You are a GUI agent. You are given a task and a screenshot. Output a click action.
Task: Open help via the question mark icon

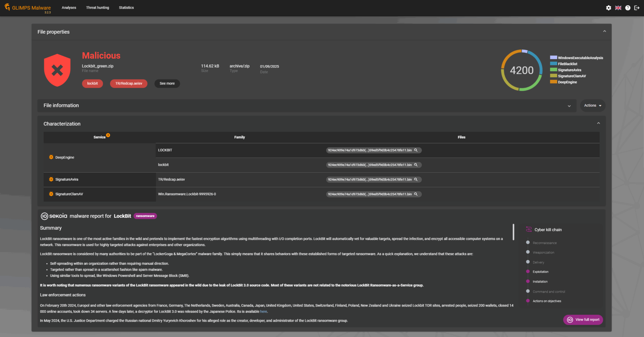[x=628, y=8]
